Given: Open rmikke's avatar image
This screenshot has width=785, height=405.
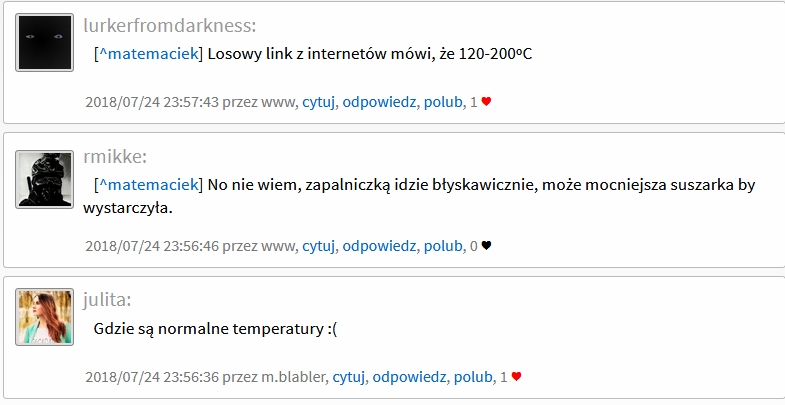Looking at the screenshot, I should click(x=44, y=179).
